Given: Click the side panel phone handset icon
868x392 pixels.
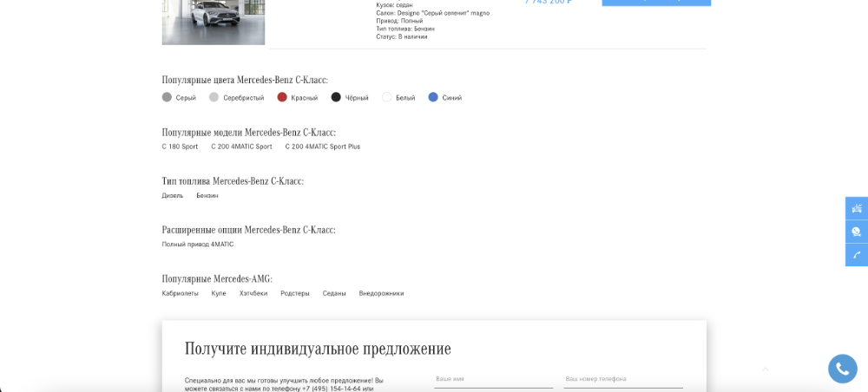Looking at the screenshot, I should [x=857, y=255].
